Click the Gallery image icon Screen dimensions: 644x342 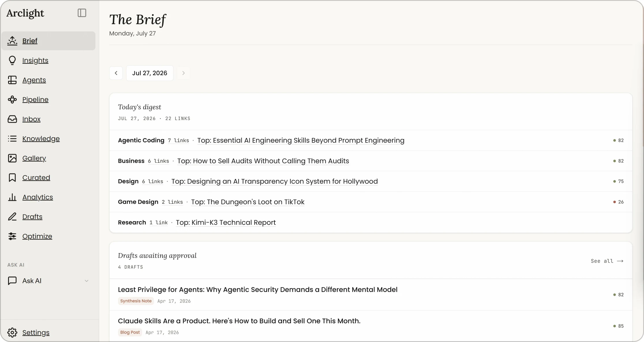[x=12, y=158]
